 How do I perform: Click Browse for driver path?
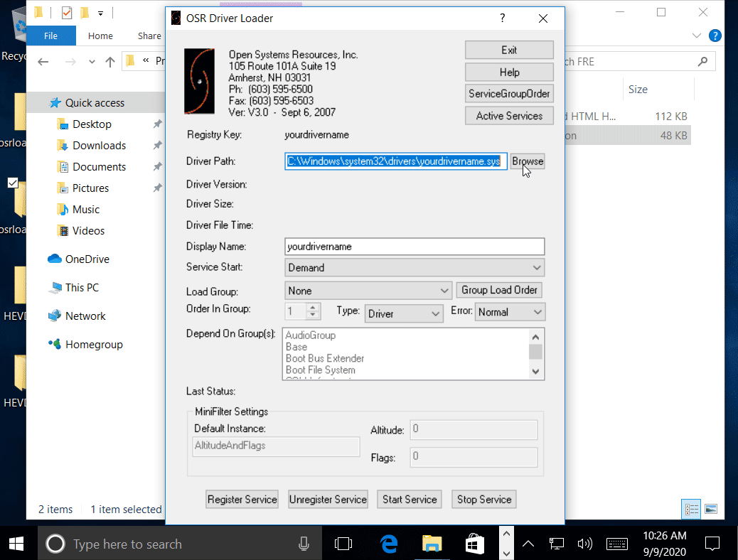528,161
